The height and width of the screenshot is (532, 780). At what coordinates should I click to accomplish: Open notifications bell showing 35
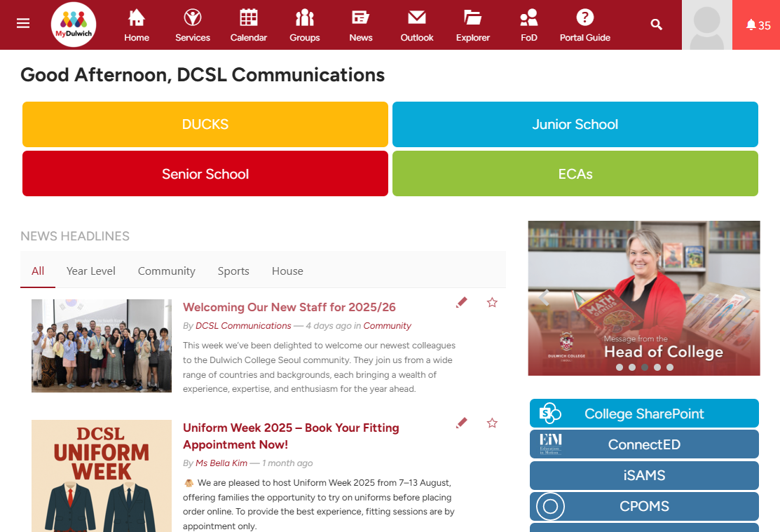(758, 25)
